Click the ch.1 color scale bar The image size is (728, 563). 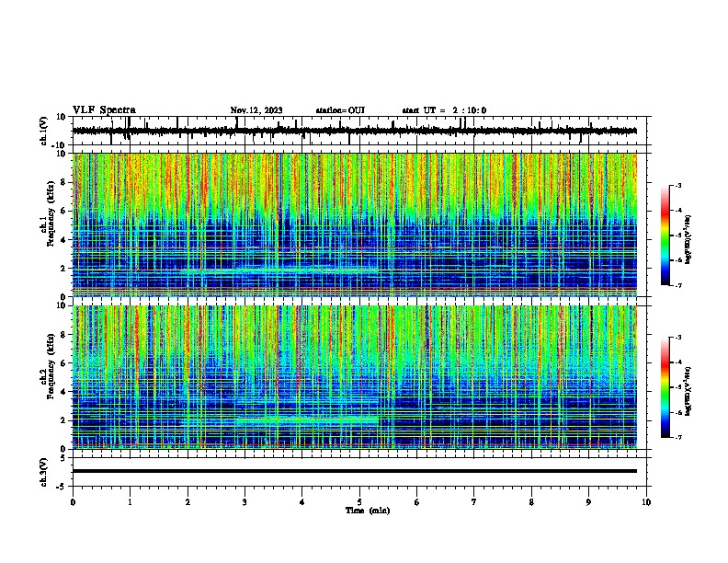coord(665,236)
